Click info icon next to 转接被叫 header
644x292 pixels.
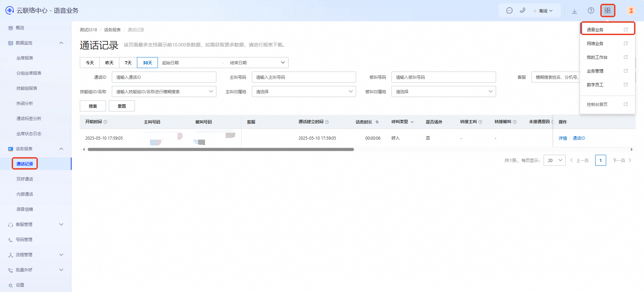515,122
